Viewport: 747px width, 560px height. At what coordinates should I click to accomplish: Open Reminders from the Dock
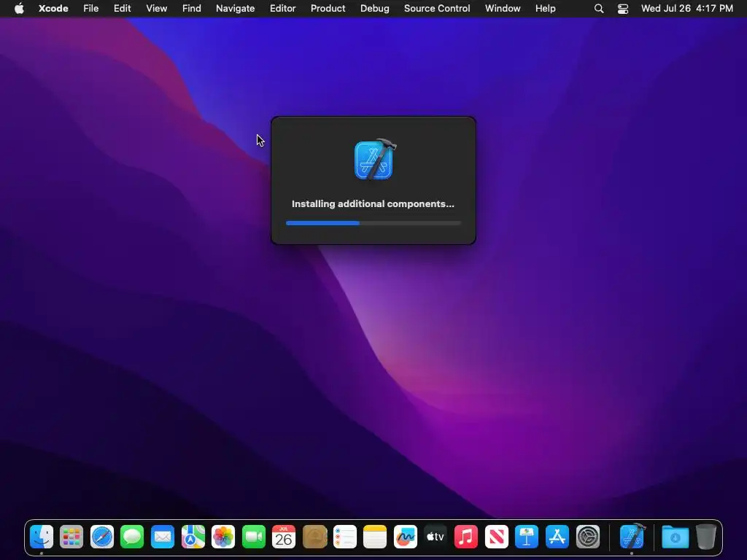(x=344, y=537)
